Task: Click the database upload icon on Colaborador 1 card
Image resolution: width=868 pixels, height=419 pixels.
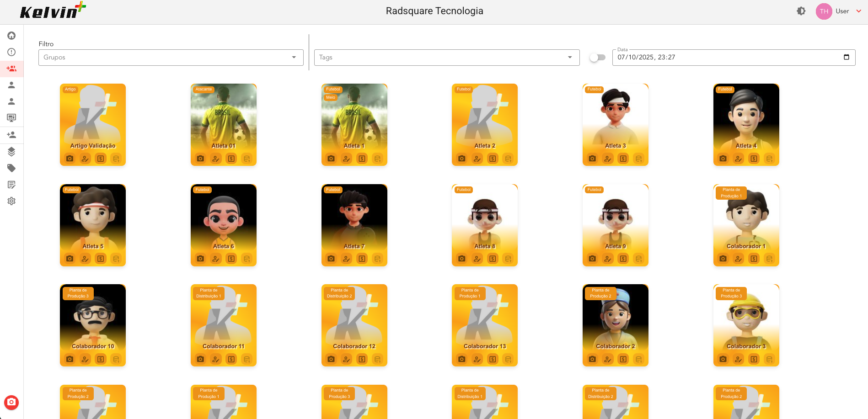Action: pos(770,259)
